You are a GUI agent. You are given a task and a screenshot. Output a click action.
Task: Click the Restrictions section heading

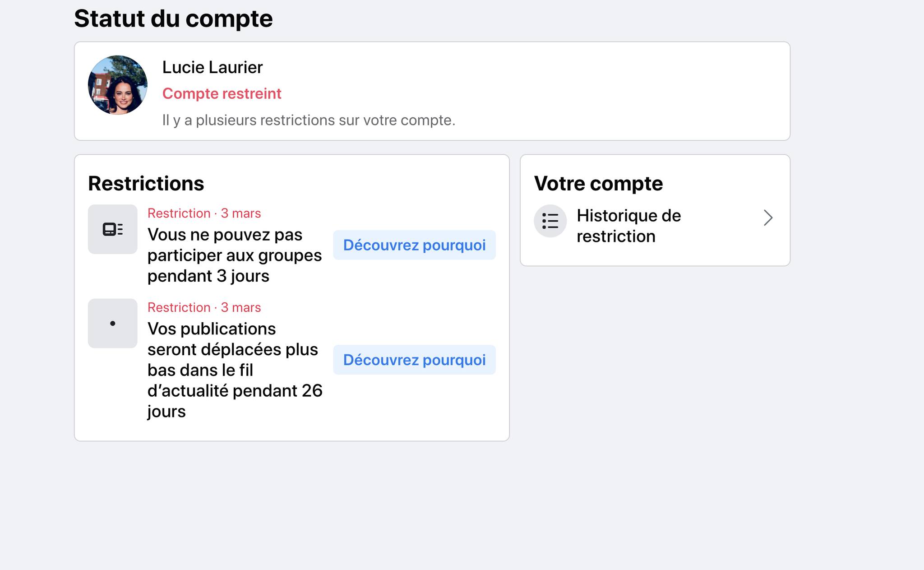pyautogui.click(x=146, y=183)
